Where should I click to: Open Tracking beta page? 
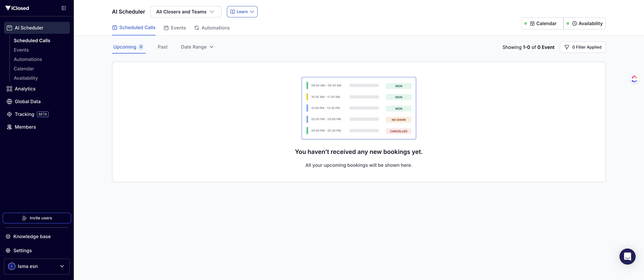pos(24,114)
